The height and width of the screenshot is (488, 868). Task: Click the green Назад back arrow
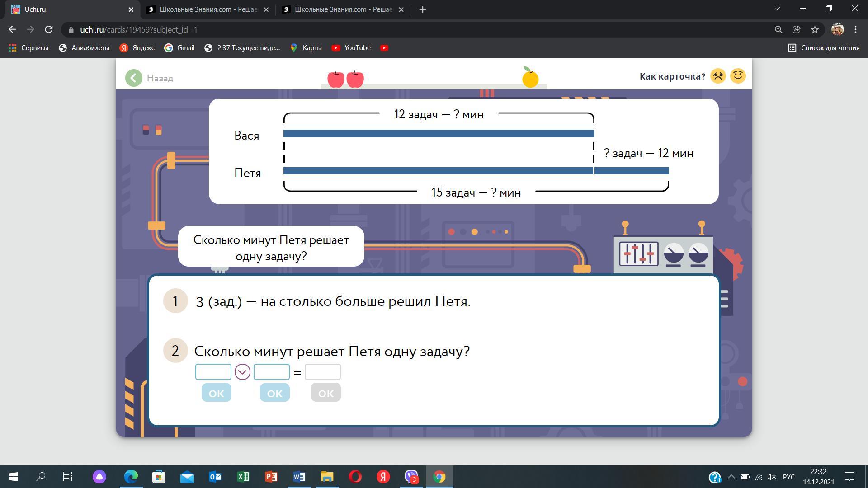(134, 78)
